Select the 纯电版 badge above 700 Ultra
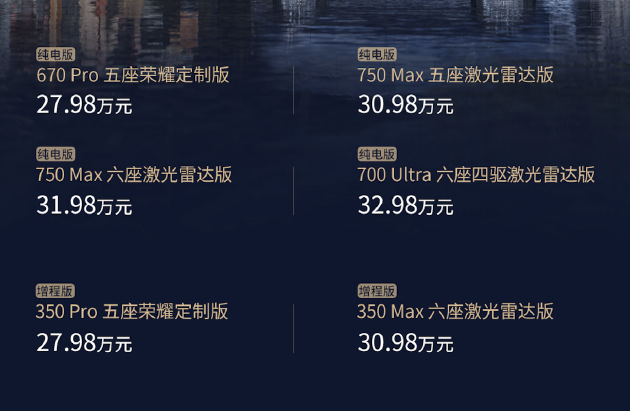The height and width of the screenshot is (411, 630). click(377, 154)
